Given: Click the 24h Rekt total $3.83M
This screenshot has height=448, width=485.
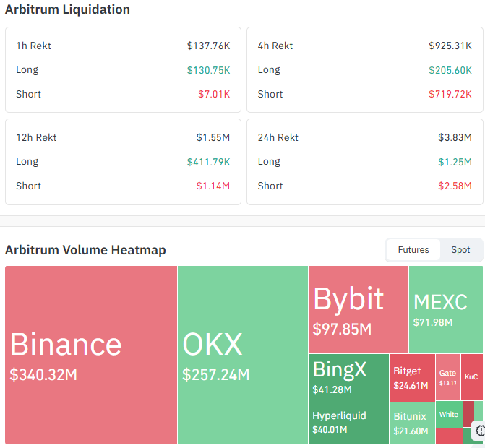Looking at the screenshot, I should coord(455,137).
